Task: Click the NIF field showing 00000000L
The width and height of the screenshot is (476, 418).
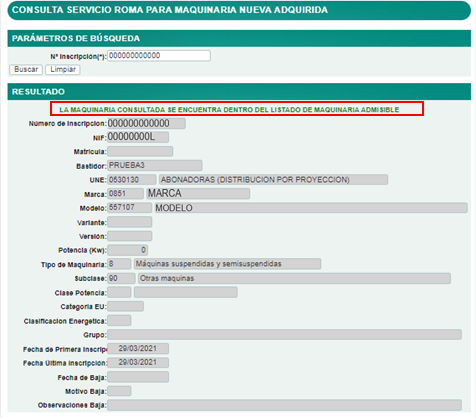Action: coord(138,137)
